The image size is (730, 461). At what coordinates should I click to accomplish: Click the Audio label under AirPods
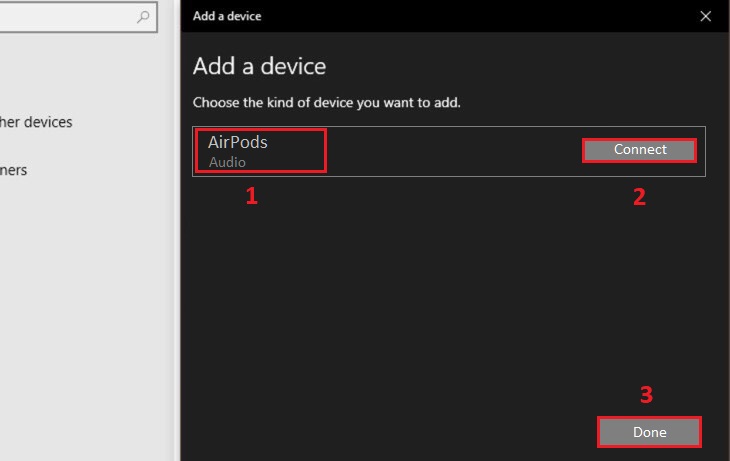pyautogui.click(x=227, y=162)
